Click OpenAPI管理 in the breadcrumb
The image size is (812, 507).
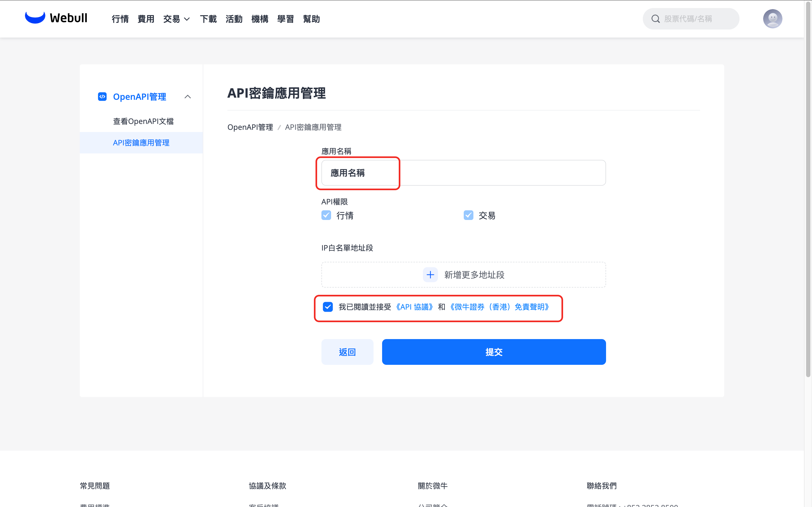click(x=250, y=127)
